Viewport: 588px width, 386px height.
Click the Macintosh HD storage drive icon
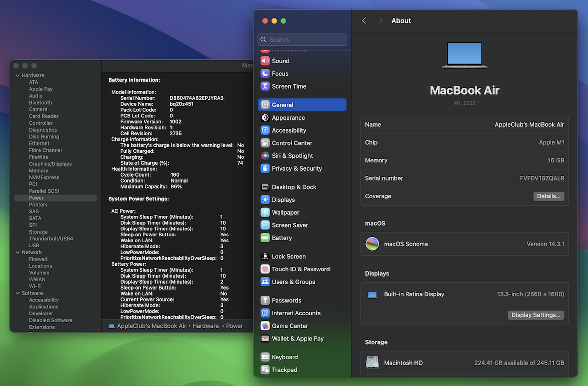[372, 363]
